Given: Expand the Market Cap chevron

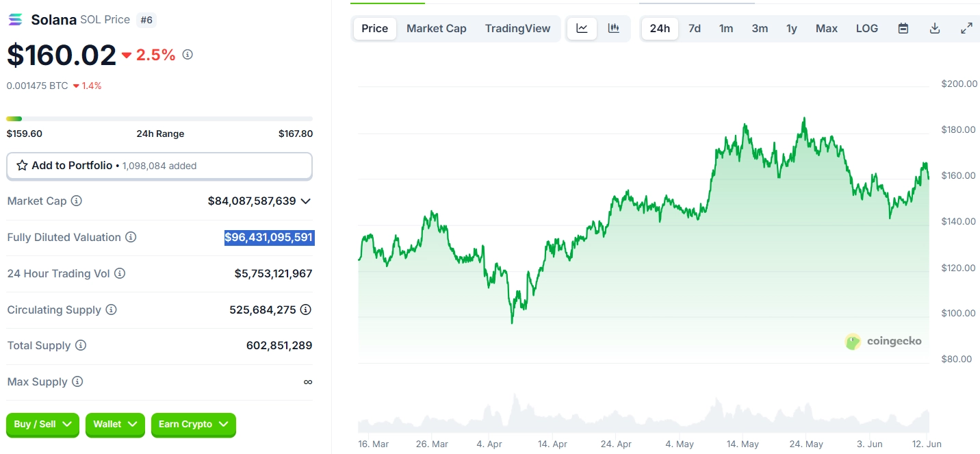Looking at the screenshot, I should point(306,201).
